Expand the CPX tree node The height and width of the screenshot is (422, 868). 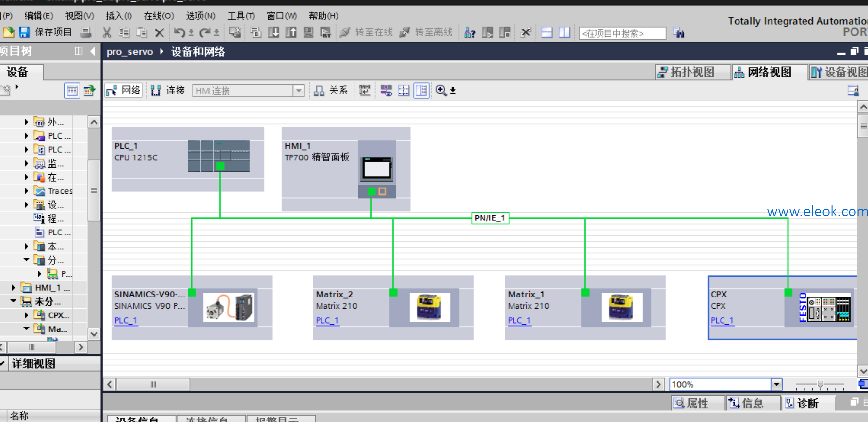pyautogui.click(x=26, y=315)
